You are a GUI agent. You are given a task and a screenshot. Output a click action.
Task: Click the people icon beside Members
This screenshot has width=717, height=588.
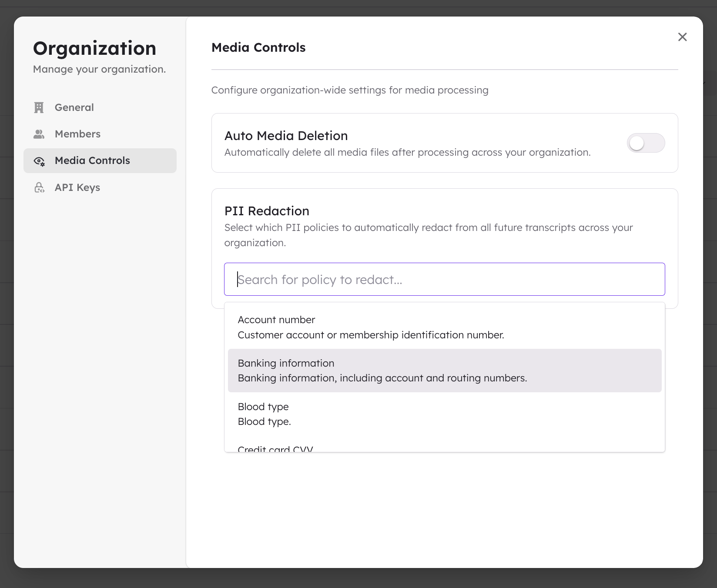click(x=39, y=134)
